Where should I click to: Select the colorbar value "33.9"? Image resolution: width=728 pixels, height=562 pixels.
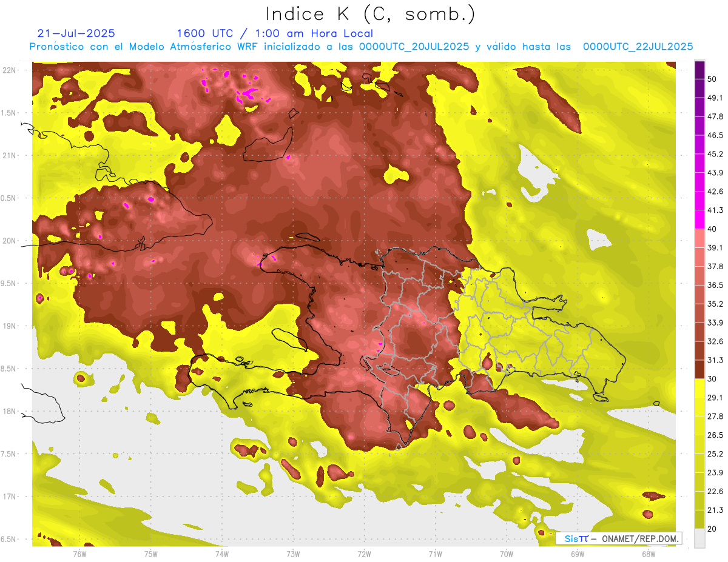pos(715,323)
